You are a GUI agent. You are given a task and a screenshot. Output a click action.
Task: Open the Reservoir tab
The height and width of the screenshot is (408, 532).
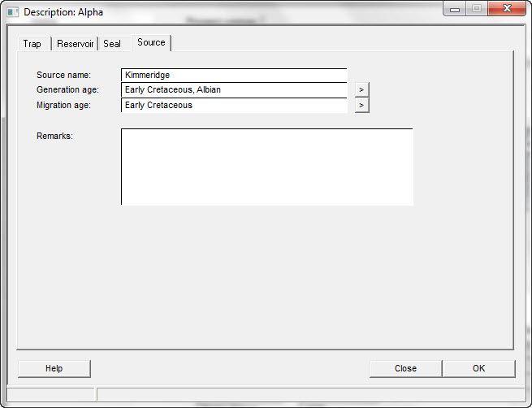click(x=76, y=44)
